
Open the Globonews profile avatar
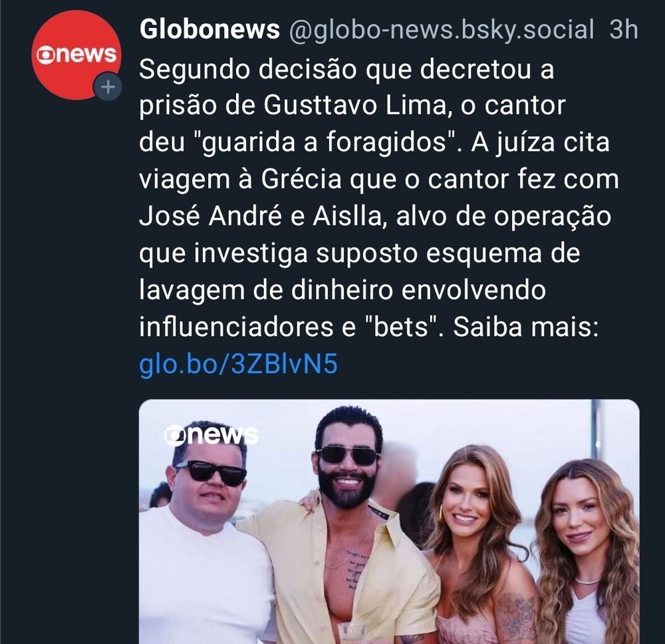76,55
